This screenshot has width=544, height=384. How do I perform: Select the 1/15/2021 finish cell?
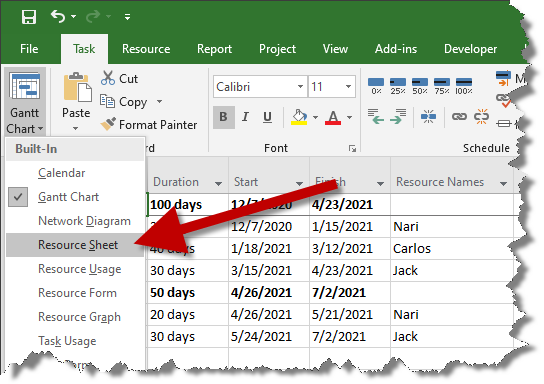[350, 227]
